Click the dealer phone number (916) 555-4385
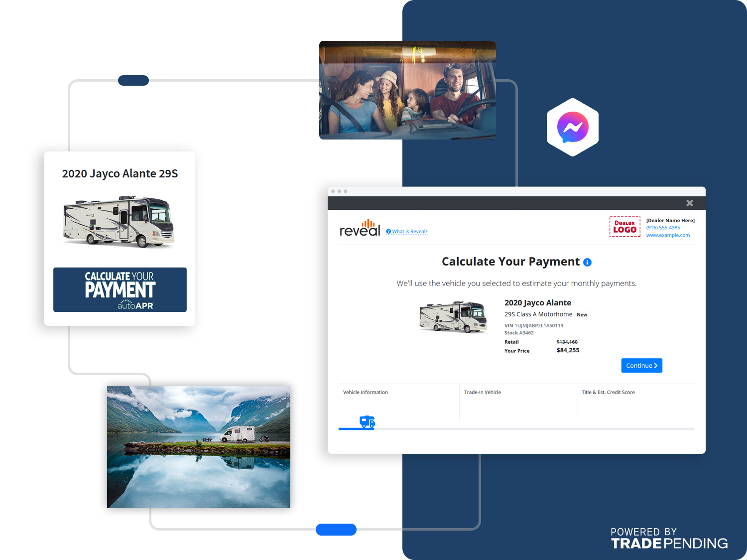This screenshot has width=747, height=560. 663,228
